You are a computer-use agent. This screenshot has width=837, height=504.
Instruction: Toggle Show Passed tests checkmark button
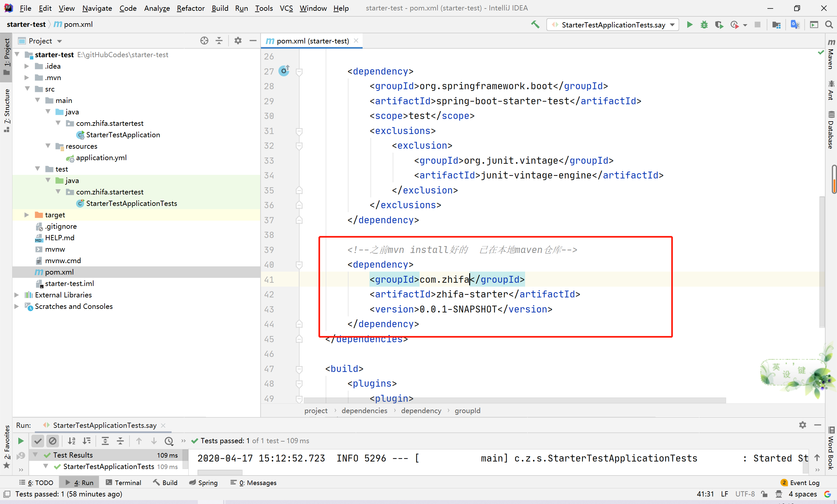[x=38, y=441]
